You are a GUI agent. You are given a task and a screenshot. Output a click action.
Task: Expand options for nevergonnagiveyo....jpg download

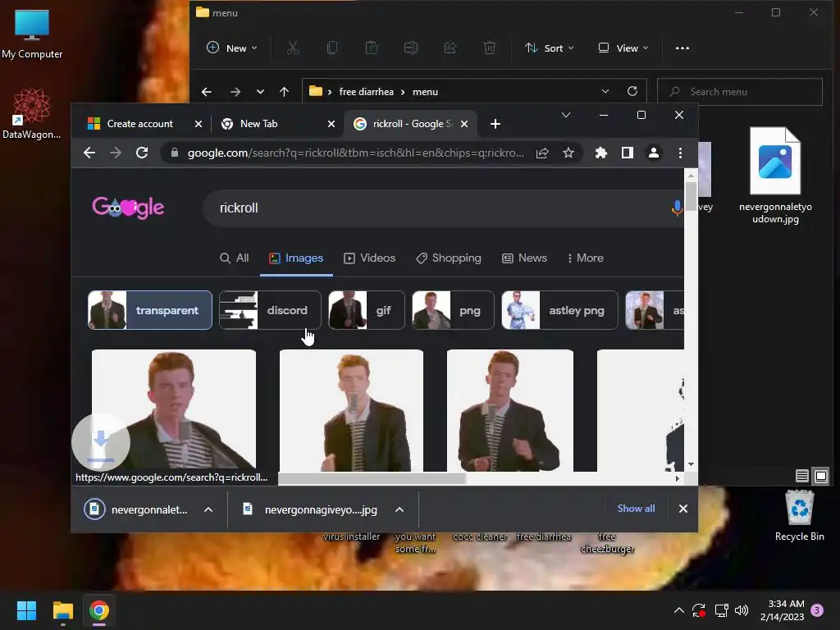pos(399,509)
